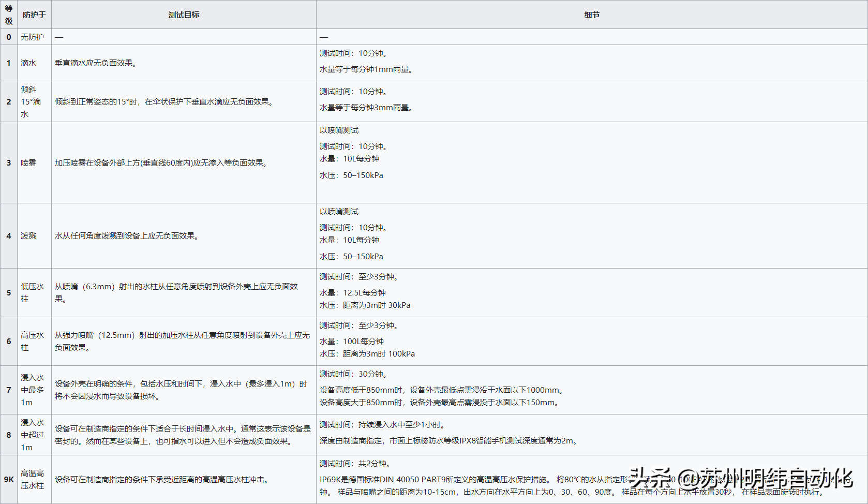Click the "测试时间：30分钟" detail text
Image resolution: width=868 pixels, height=504 pixels.
pos(353,374)
